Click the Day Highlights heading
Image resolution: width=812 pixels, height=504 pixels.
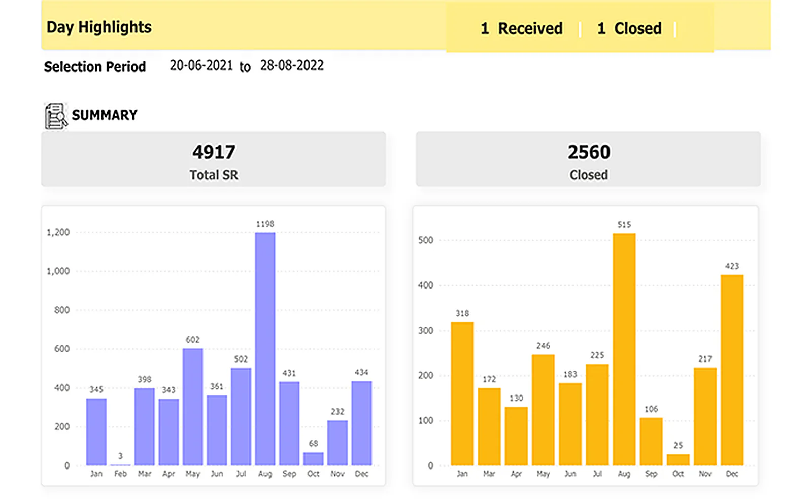99,27
